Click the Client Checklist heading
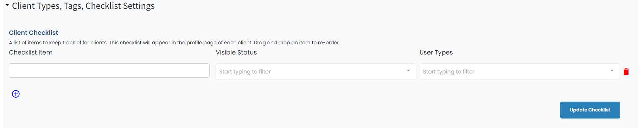The height and width of the screenshot is (128, 644). (x=33, y=33)
